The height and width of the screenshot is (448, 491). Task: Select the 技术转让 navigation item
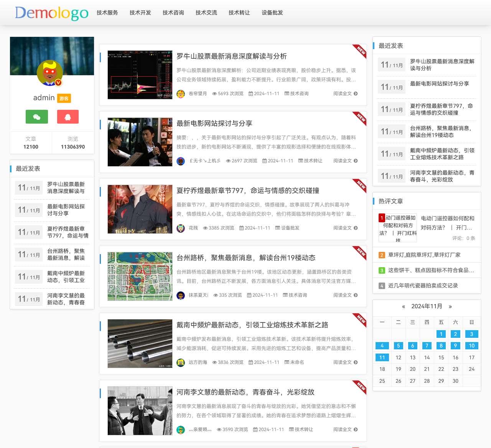point(239,13)
